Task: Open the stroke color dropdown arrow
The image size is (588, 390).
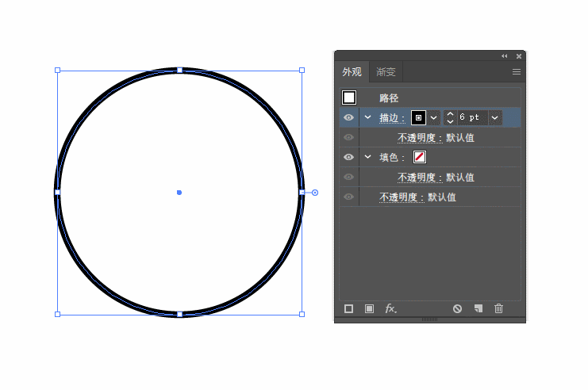Action: (x=434, y=117)
